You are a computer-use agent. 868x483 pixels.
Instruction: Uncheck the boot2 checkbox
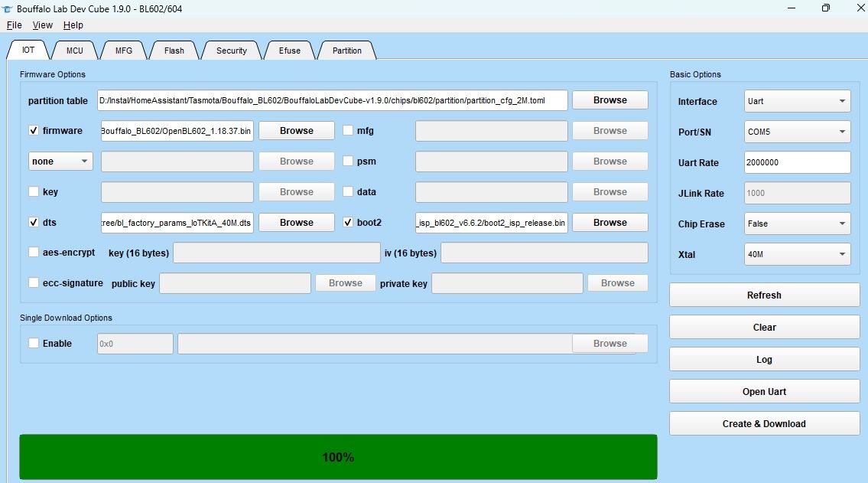[348, 222]
